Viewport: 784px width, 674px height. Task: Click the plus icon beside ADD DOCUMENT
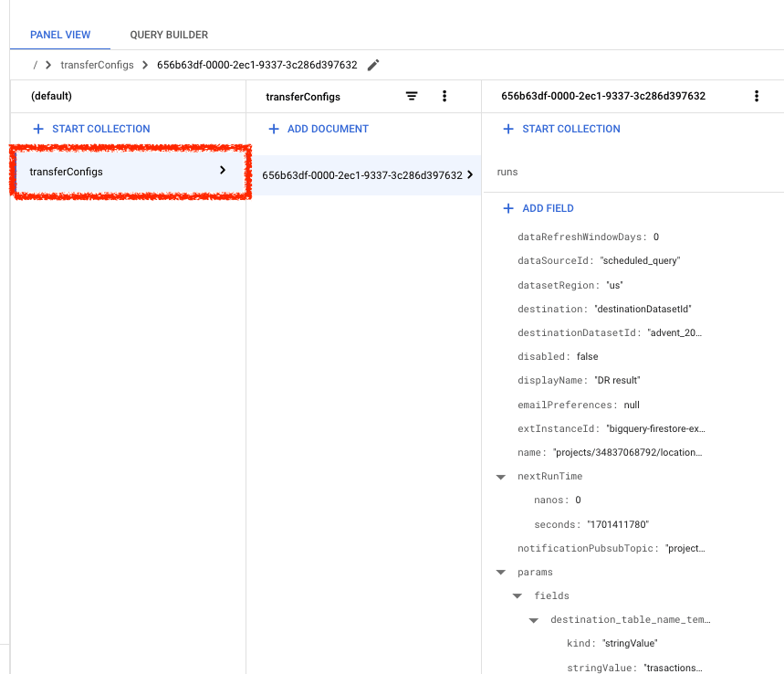point(274,129)
